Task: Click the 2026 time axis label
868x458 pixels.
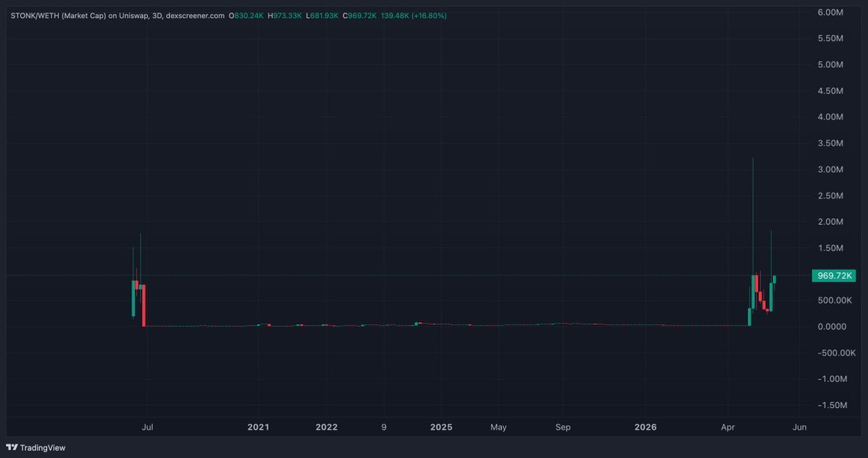Action: pos(646,427)
